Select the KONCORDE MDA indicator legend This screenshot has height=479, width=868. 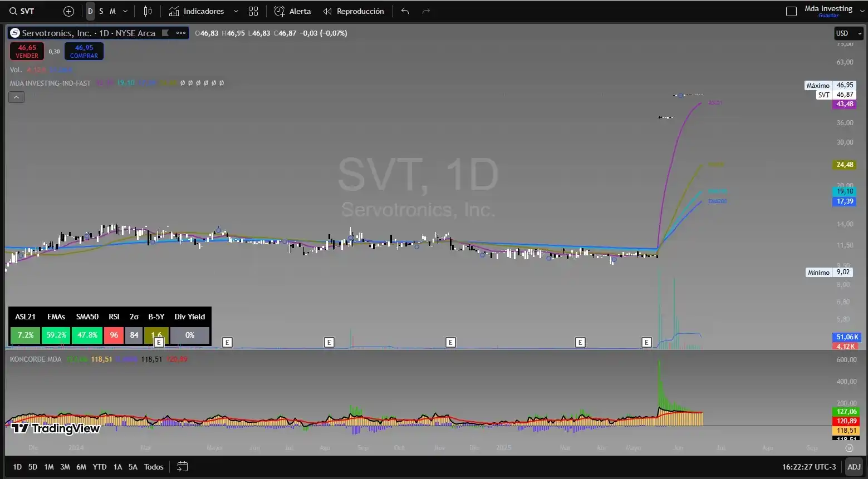36,359
